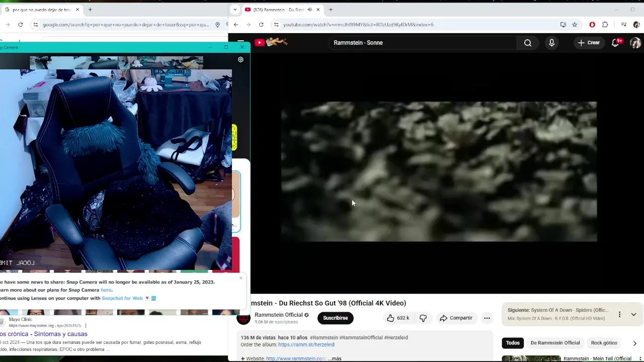
Task: Mute the YouTube tab via speaker icon
Action: (x=309, y=10)
